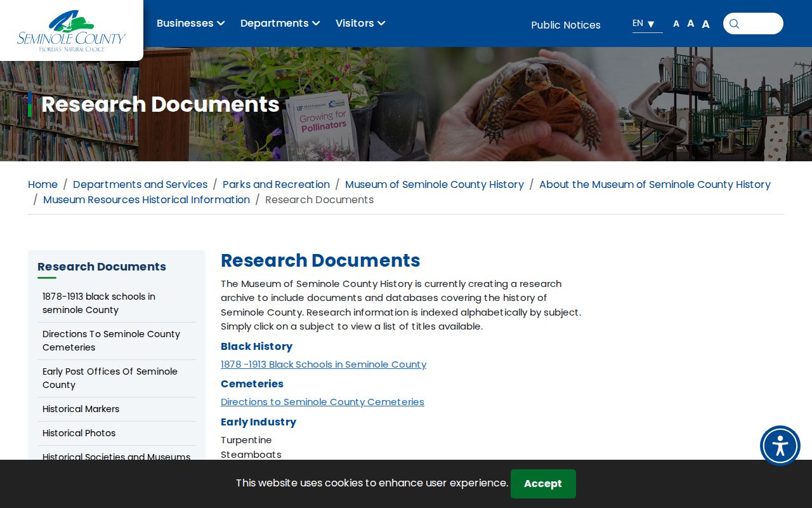Viewport: 812px width, 508px height.
Task: Expand the Visitors menu
Action: [x=360, y=23]
